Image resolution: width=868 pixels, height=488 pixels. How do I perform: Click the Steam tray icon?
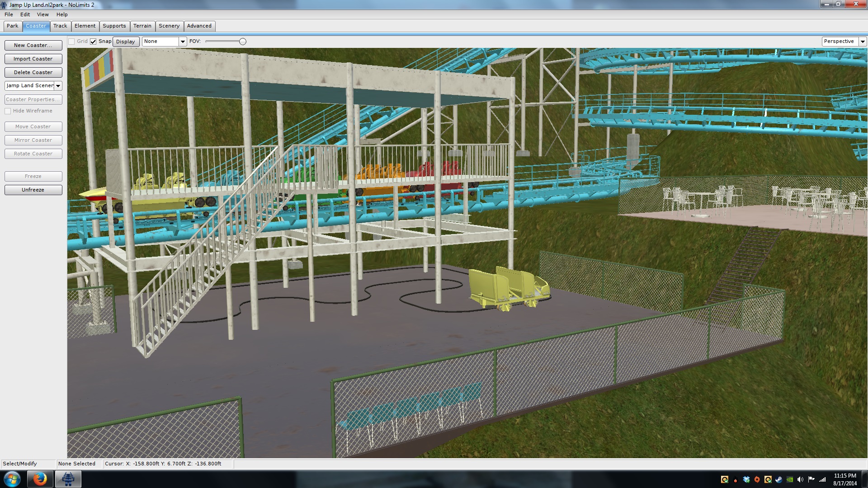click(x=778, y=479)
